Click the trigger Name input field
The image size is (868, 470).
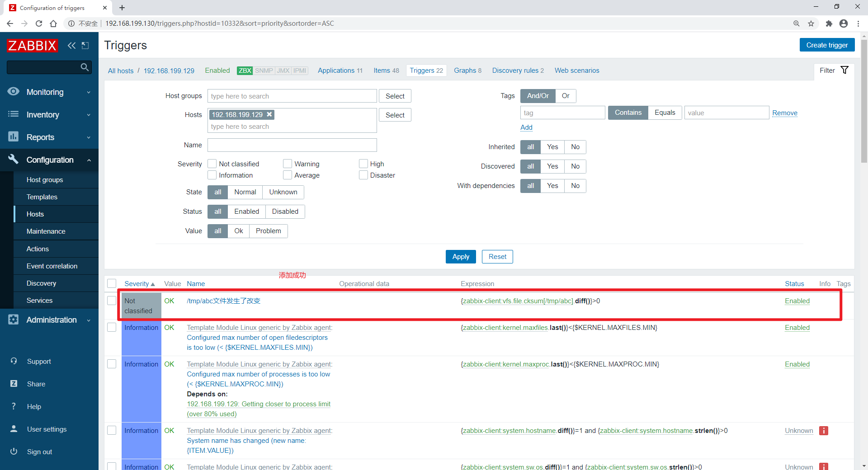point(292,145)
